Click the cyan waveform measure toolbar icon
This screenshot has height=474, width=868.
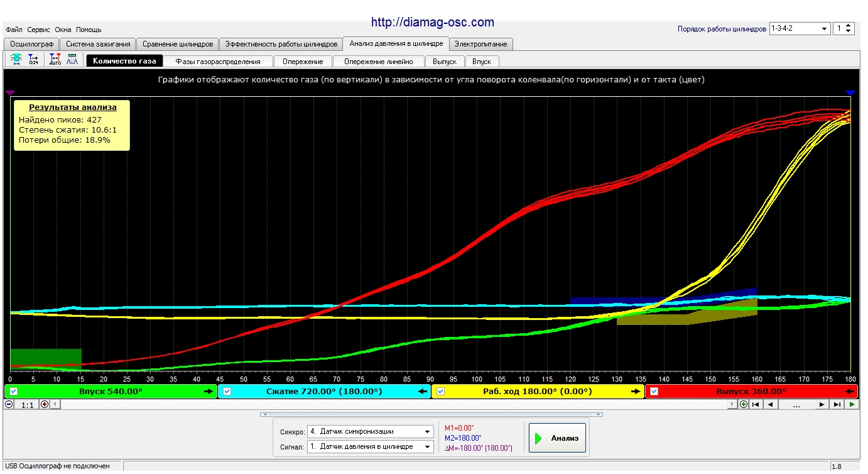tap(16, 60)
